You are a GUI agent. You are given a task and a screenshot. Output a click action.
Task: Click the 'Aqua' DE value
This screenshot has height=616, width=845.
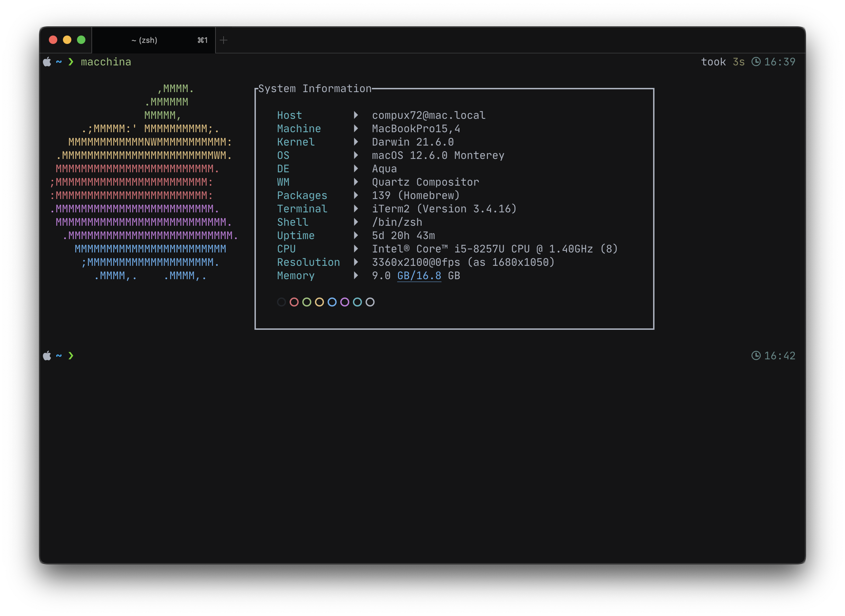385,169
